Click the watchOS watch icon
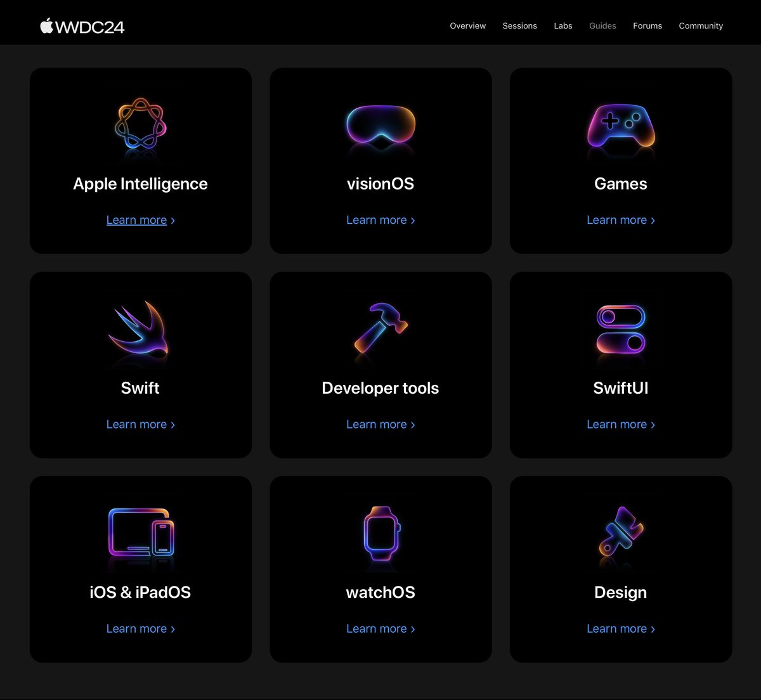 click(x=381, y=533)
